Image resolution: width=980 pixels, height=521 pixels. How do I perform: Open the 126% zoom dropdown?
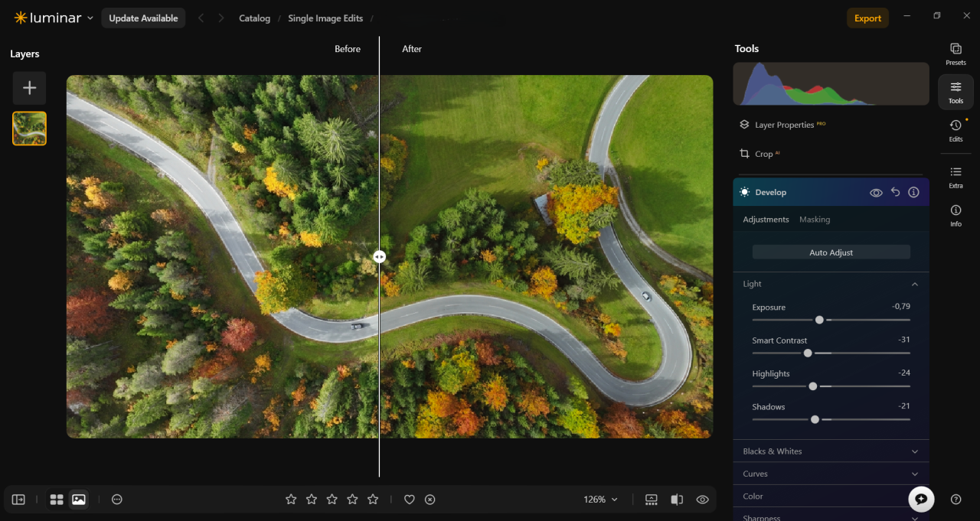pyautogui.click(x=599, y=500)
